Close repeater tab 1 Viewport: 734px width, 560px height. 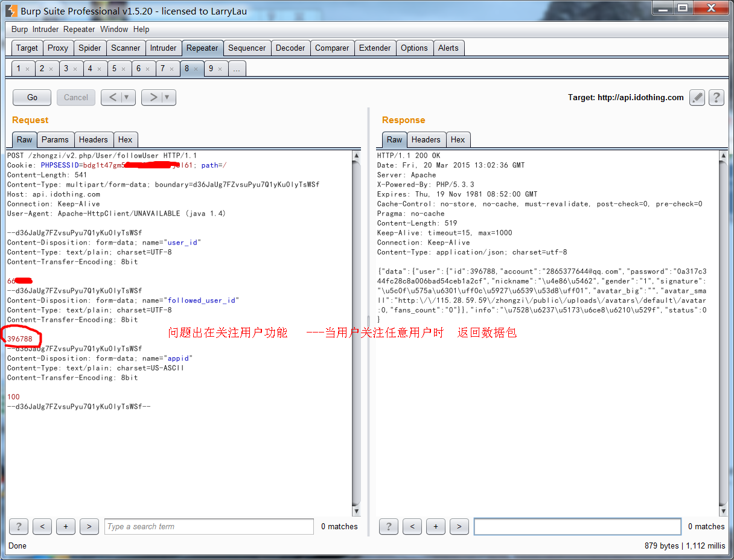click(27, 69)
